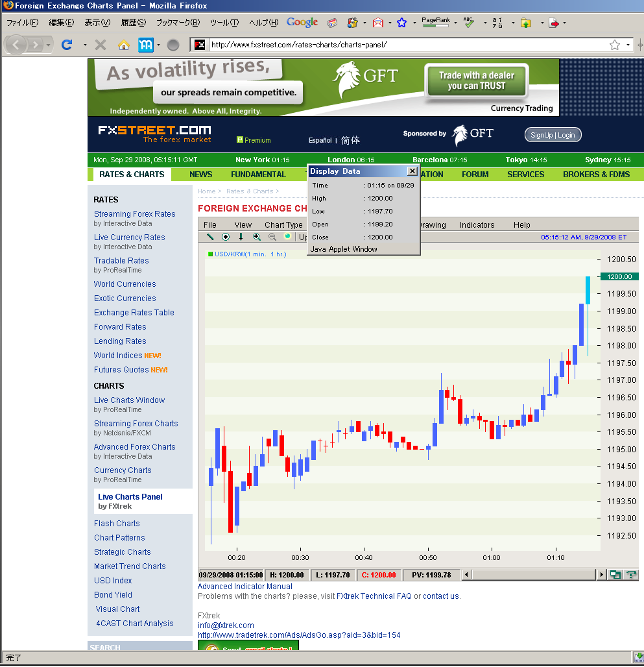
Task: Open the FXtrek Technical FAQ link
Action: (x=374, y=596)
